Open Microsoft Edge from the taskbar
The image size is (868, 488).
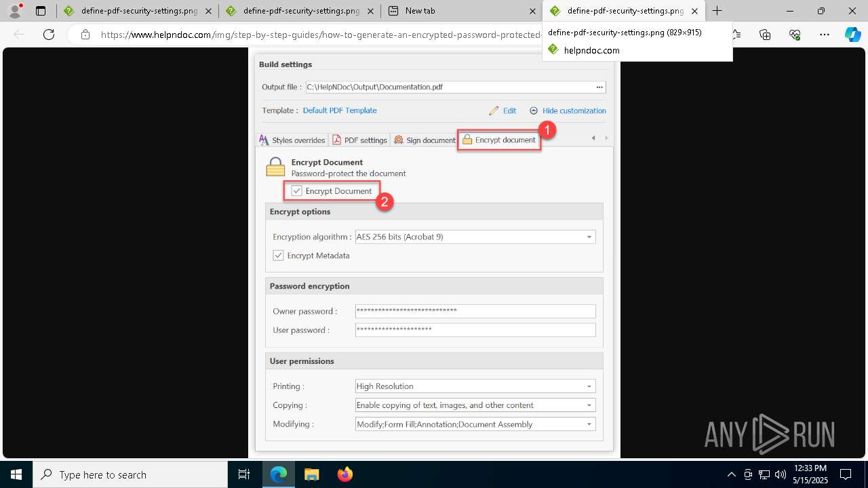pos(279,474)
